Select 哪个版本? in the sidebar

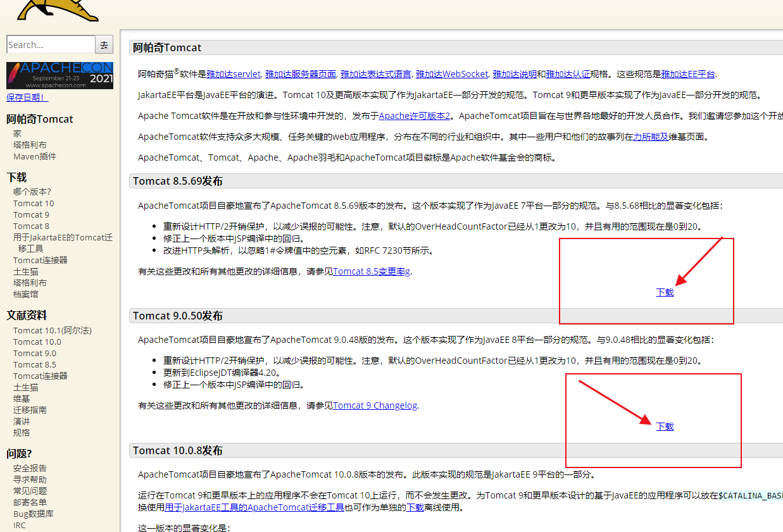click(32, 192)
